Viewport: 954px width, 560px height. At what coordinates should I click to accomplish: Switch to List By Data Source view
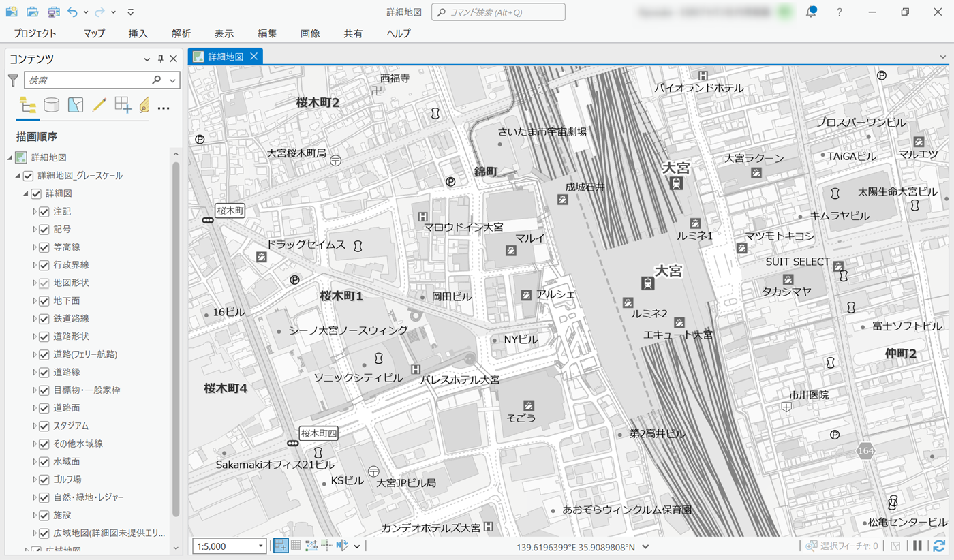point(51,104)
